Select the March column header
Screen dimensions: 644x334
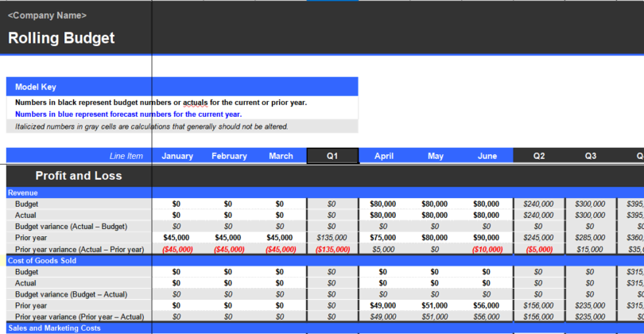tap(281, 156)
